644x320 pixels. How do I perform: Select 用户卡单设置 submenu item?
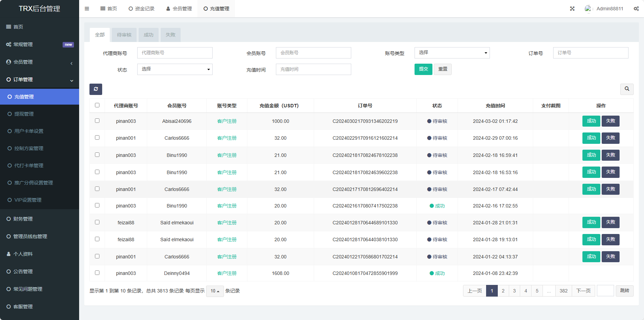tap(40, 131)
